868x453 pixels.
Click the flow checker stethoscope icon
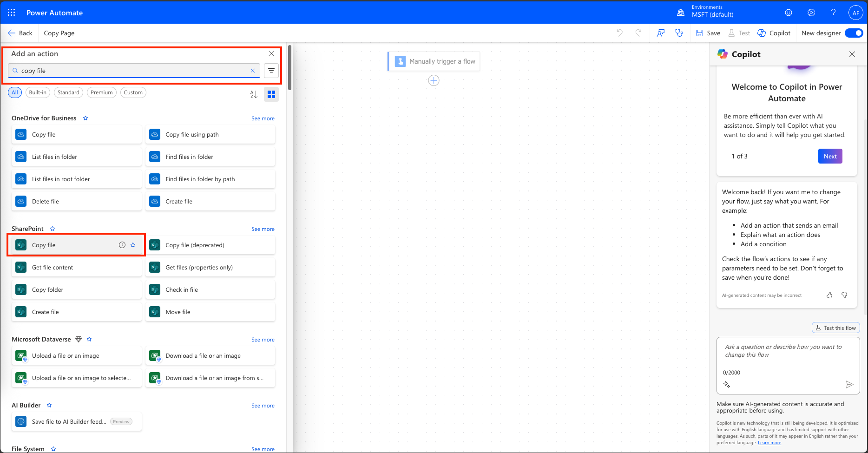coord(679,33)
